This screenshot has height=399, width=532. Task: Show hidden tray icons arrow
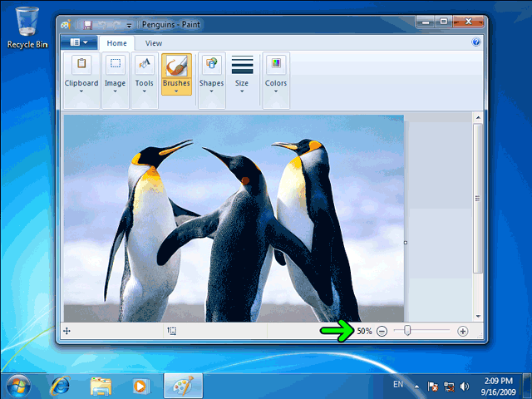click(x=416, y=387)
